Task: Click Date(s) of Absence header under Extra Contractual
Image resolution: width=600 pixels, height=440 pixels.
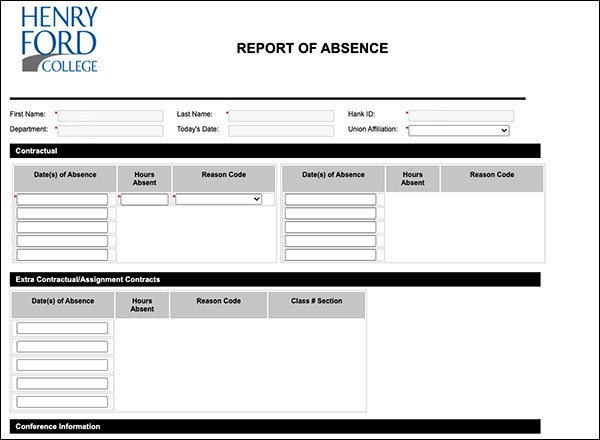Action: point(63,305)
